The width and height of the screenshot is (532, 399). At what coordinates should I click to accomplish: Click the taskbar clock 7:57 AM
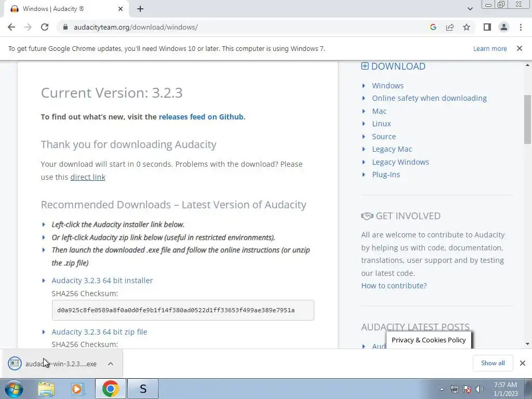click(506, 385)
